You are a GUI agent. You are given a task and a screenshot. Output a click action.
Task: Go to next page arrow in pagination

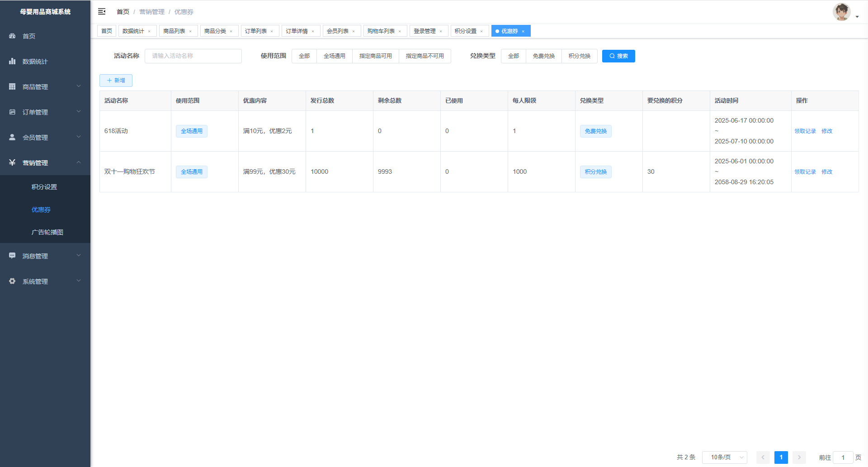coord(799,457)
